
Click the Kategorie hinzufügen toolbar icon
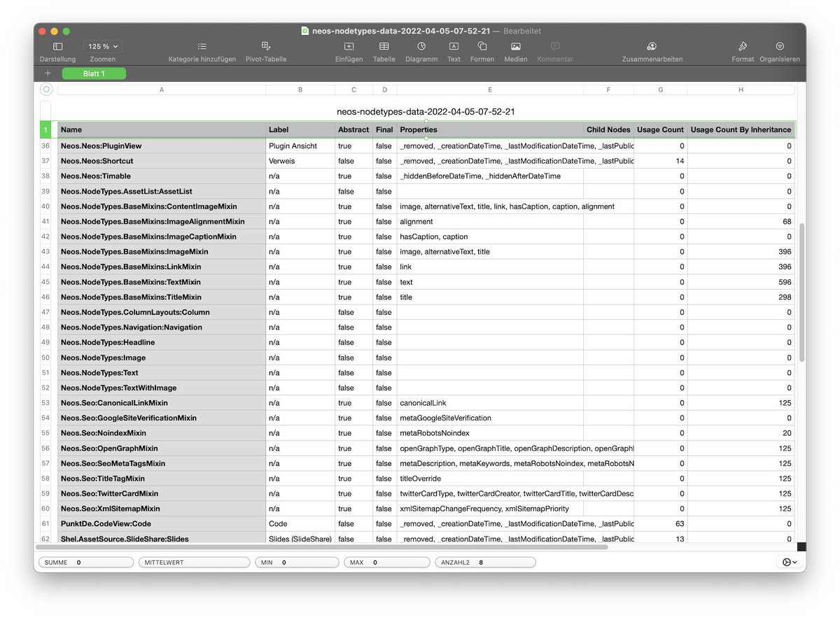pos(202,46)
